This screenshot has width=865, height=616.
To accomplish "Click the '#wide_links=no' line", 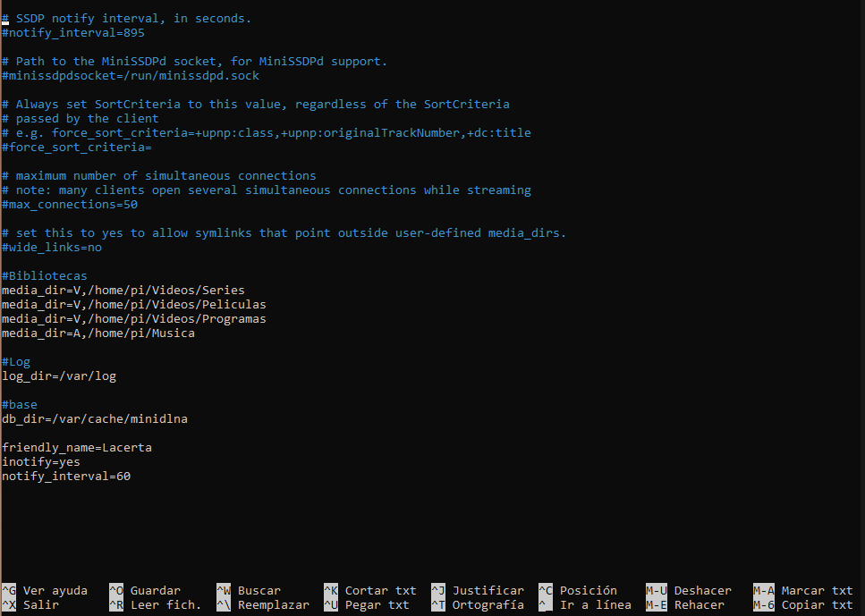I will (x=52, y=249).
